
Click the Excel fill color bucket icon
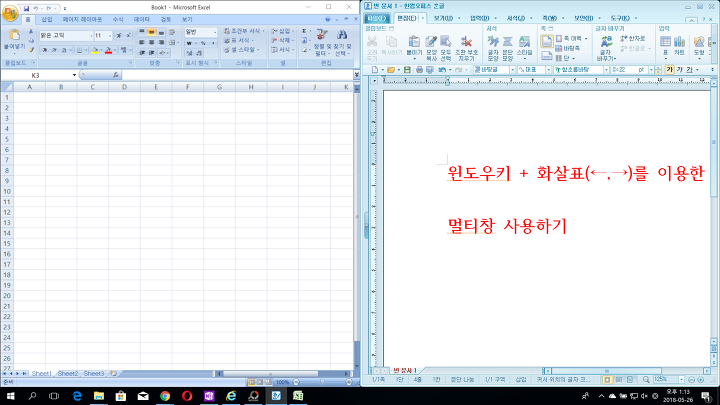(x=95, y=50)
